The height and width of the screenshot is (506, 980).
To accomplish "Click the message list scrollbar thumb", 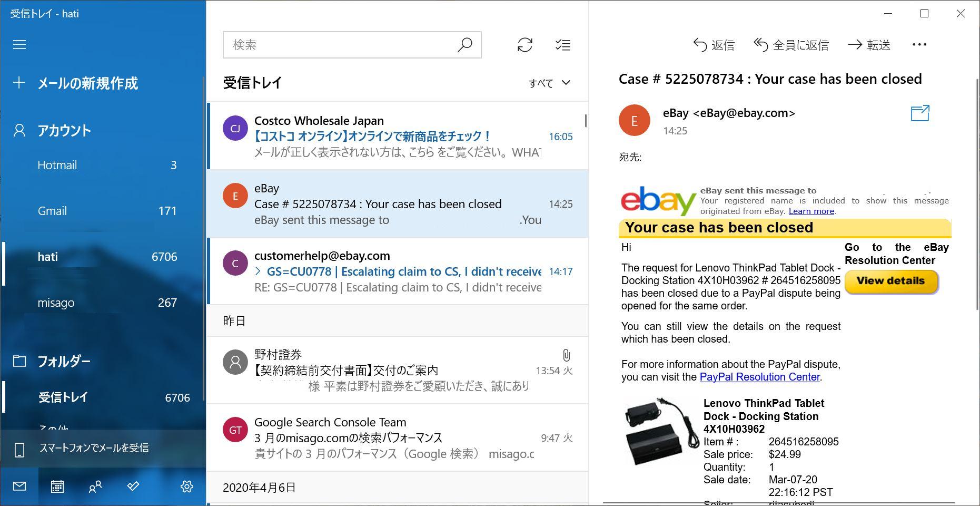I will 586,121.
